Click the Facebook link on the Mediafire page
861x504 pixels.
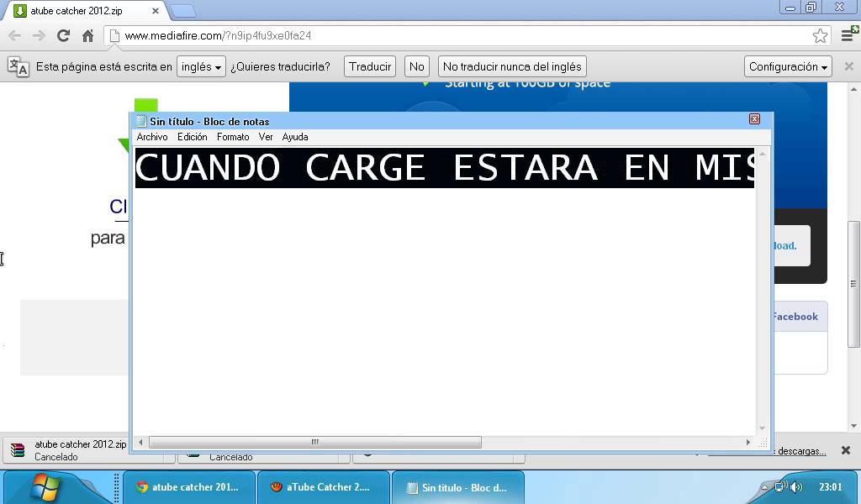pos(795,317)
